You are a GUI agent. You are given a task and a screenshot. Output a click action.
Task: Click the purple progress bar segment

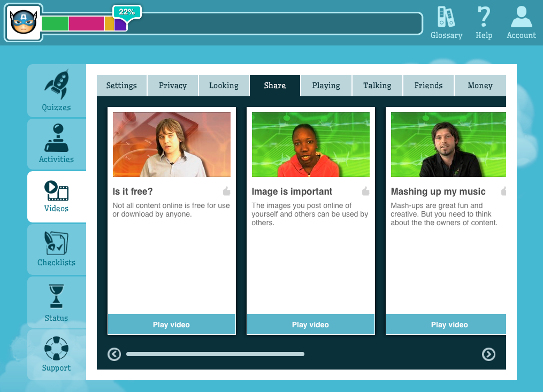[x=120, y=24]
